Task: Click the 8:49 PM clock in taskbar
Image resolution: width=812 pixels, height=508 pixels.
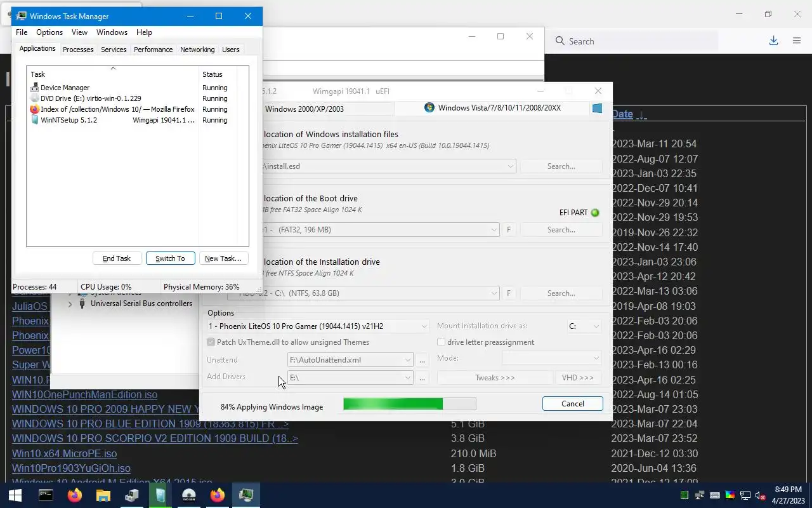Action: [x=788, y=490]
